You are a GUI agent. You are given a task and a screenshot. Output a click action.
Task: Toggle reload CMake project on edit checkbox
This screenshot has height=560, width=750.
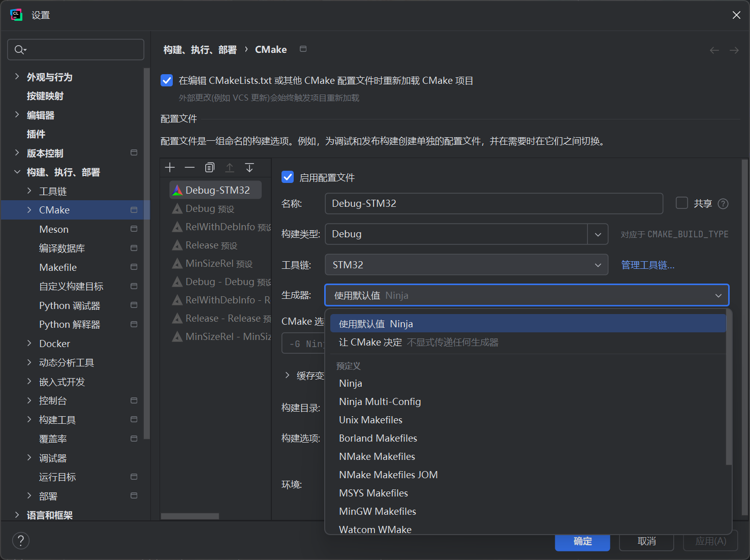pos(167,80)
